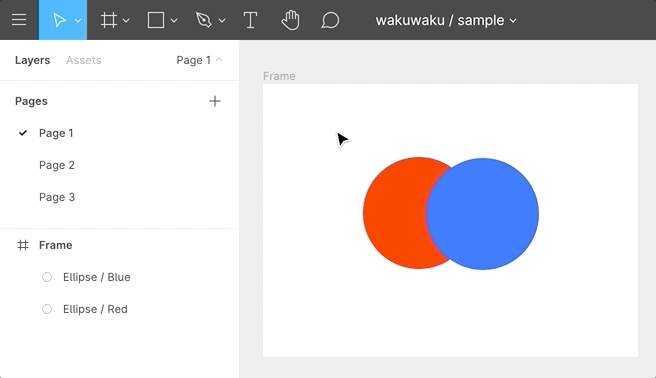Click the Ellipse / Red layer circle icon
This screenshot has width=656, height=378.
point(47,309)
